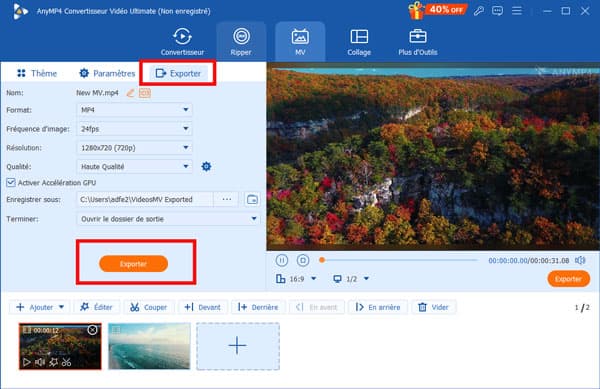Viewport: 600px width, 389px height.
Task: Open the Collage module
Action: (x=359, y=41)
